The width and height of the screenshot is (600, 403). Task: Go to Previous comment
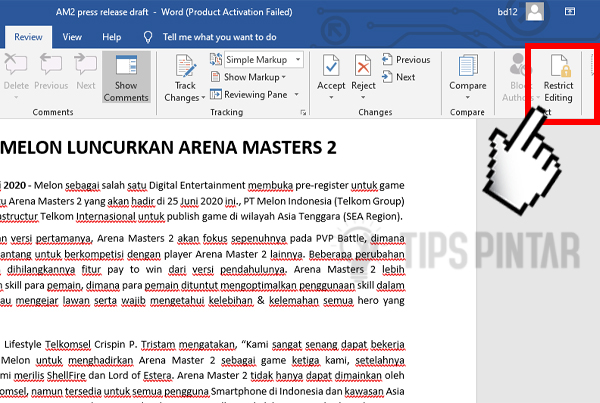point(51,72)
